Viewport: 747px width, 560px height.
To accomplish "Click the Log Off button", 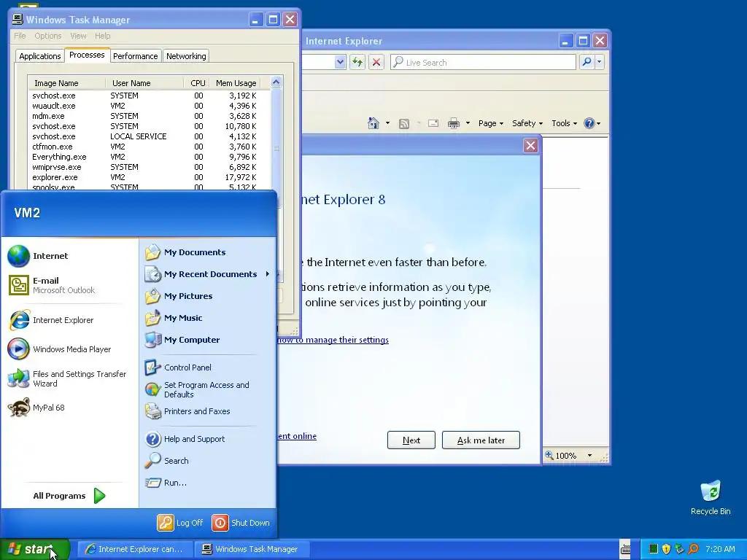I will 180,523.
